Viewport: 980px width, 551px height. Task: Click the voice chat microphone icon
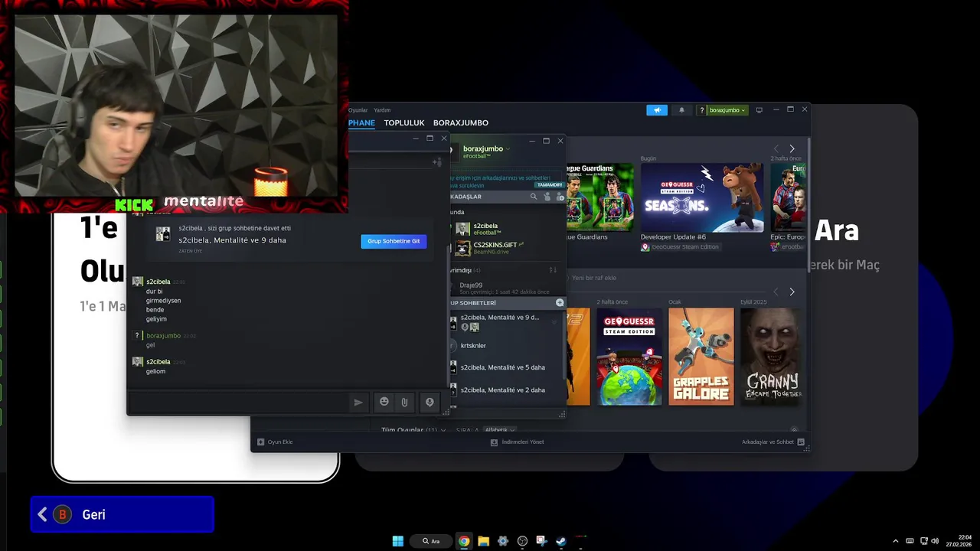click(x=430, y=402)
